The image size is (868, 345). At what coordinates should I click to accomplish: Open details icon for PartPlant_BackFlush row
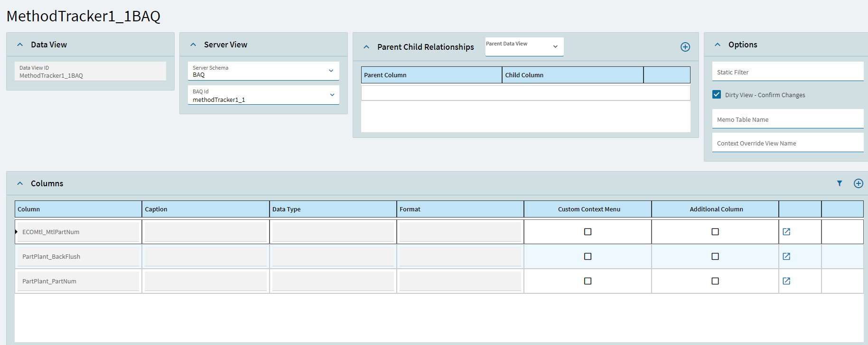pos(786,256)
